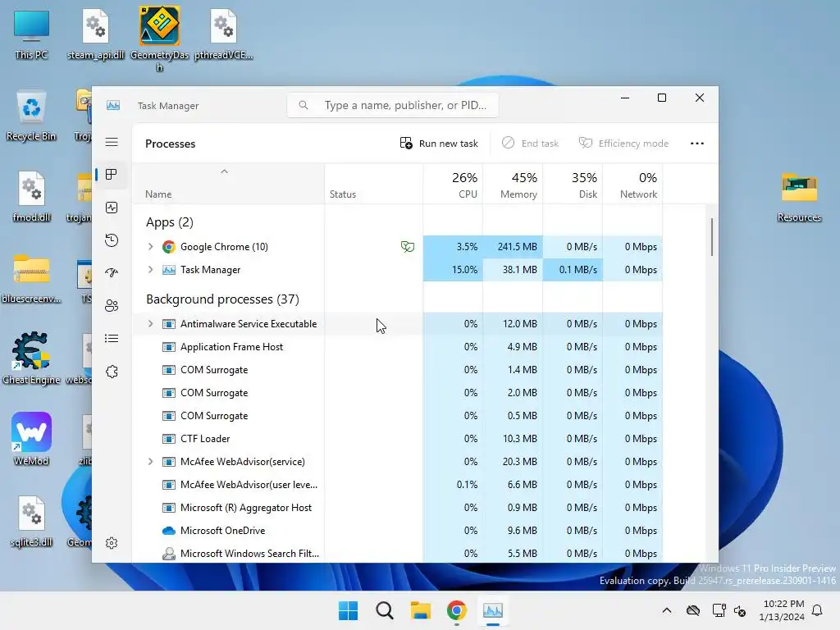Image resolution: width=840 pixels, height=630 pixels.
Task: Select Microsoft (R) Aggregator Host process
Action: (x=397, y=507)
